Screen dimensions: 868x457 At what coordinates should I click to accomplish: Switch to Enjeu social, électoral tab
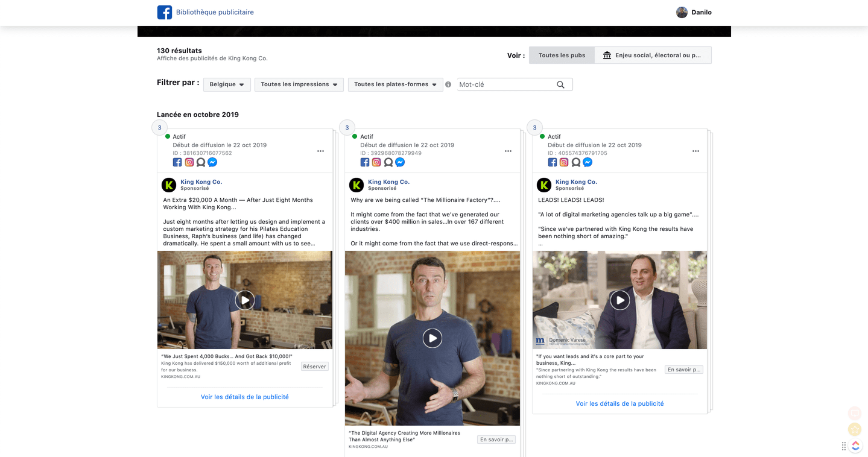(653, 55)
